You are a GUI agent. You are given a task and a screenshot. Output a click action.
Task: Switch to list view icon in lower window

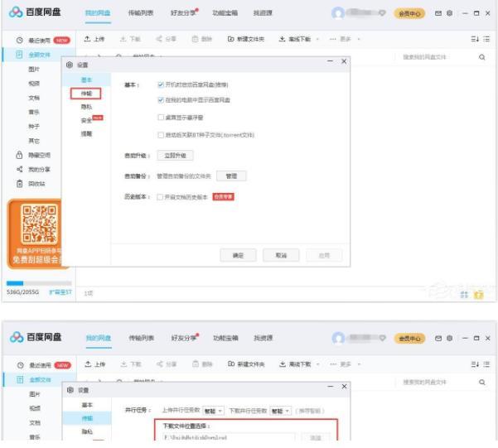click(486, 364)
